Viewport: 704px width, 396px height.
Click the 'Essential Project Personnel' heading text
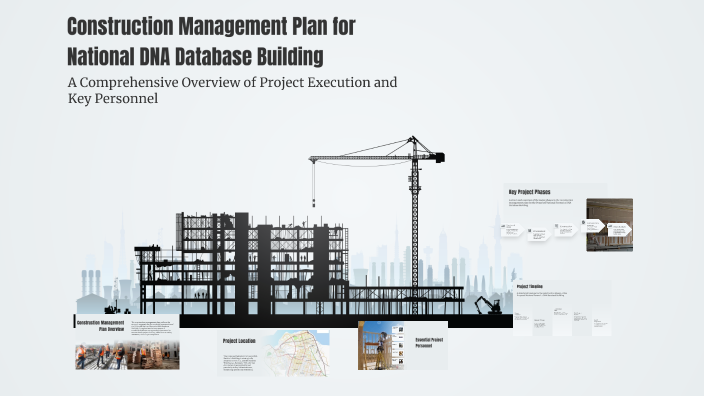[429, 343]
